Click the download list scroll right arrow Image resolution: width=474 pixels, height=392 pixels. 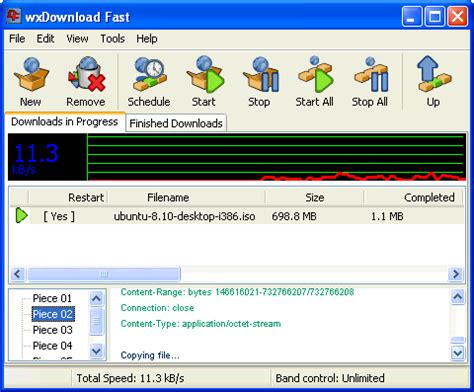456,274
